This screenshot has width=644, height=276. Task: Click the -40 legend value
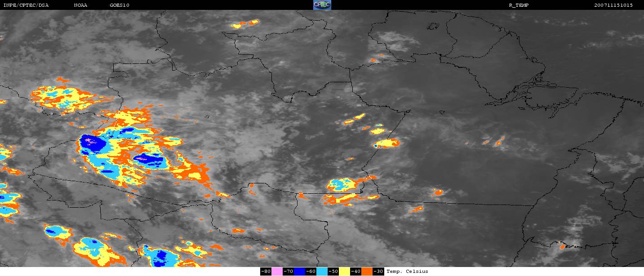pos(355,272)
